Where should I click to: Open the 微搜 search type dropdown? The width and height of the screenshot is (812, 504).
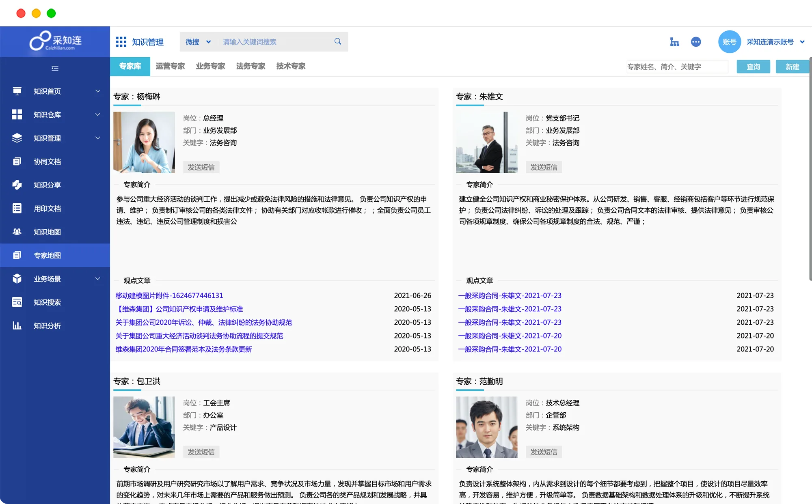[x=198, y=42]
